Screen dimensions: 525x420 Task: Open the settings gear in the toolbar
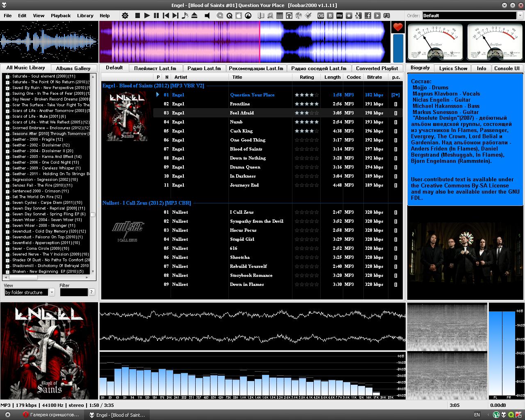click(125, 16)
